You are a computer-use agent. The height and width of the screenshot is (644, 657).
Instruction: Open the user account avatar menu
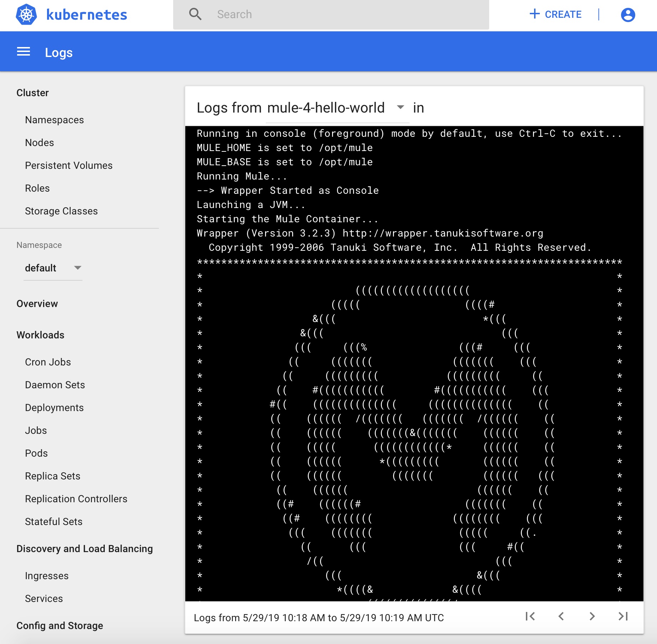coord(628,15)
